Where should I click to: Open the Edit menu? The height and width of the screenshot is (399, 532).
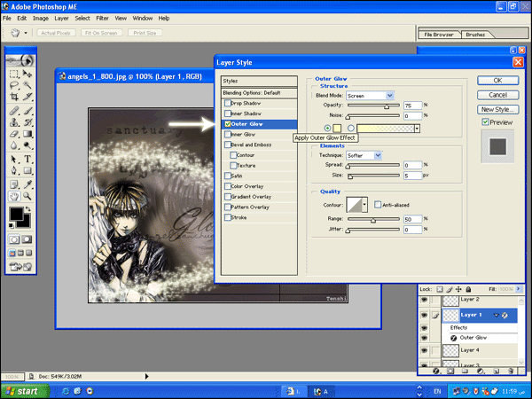point(21,19)
